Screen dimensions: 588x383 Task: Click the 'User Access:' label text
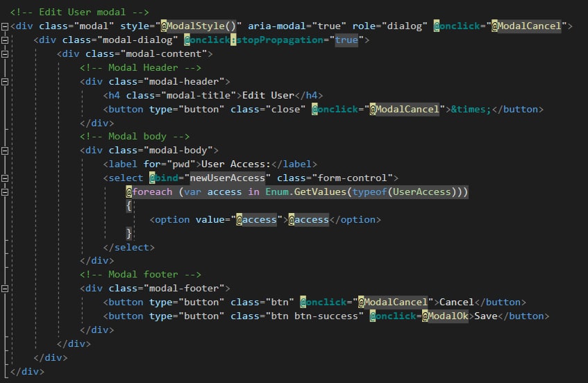click(x=236, y=164)
